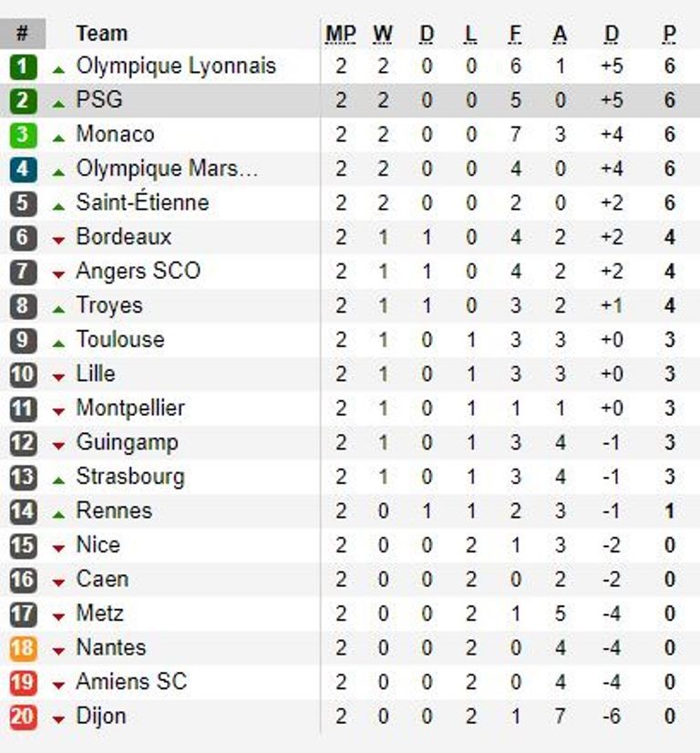Image resolution: width=700 pixels, height=753 pixels.
Task: Click the rank 2 badge beside PSG
Action: 23,100
